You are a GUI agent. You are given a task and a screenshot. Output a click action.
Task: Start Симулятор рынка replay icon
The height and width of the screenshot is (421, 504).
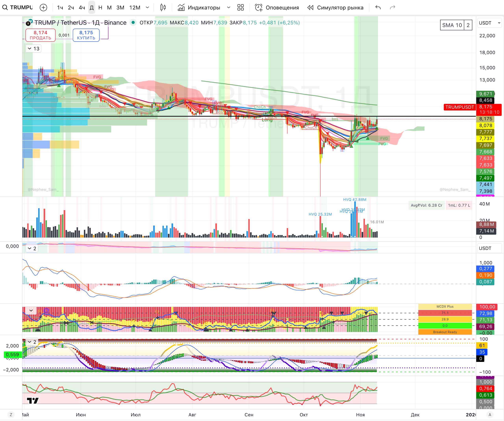pos(310,7)
